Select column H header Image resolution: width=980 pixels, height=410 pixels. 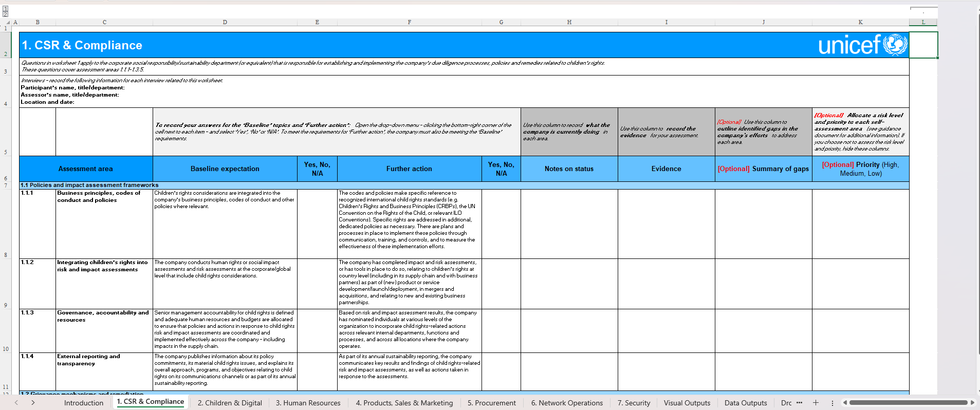click(569, 22)
